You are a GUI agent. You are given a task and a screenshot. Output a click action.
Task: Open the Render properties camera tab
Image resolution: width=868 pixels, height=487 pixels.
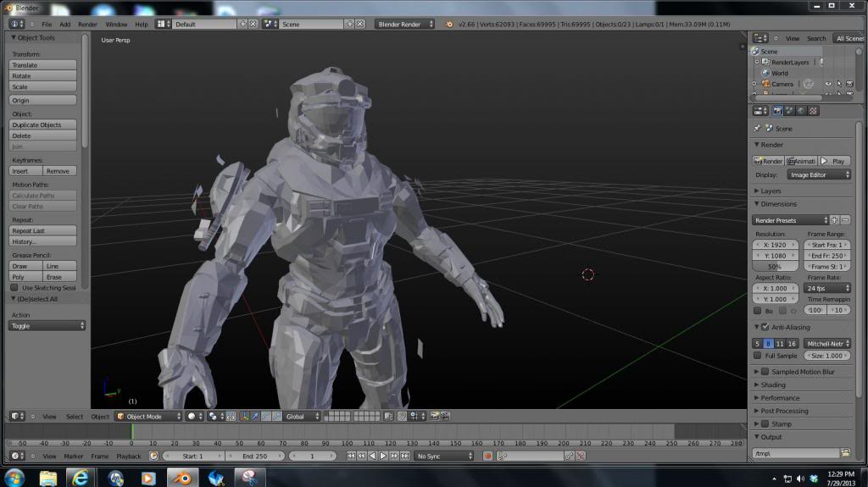(778, 111)
